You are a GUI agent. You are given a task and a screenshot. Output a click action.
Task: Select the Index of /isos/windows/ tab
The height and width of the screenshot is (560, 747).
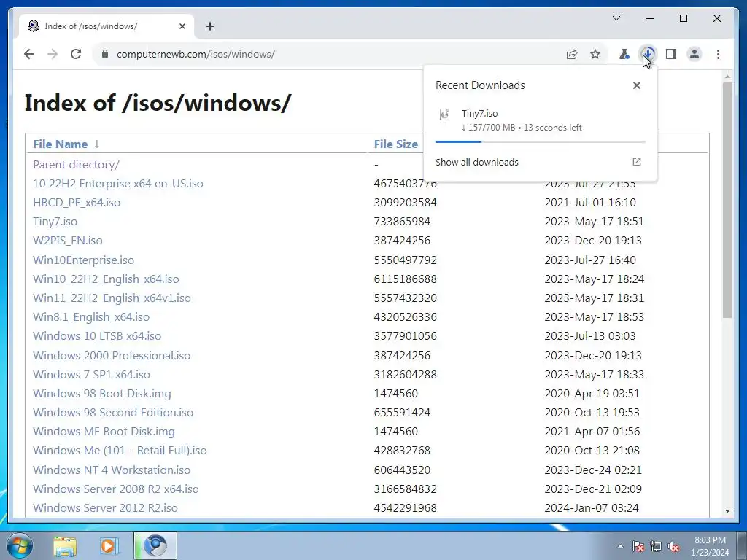pyautogui.click(x=107, y=26)
